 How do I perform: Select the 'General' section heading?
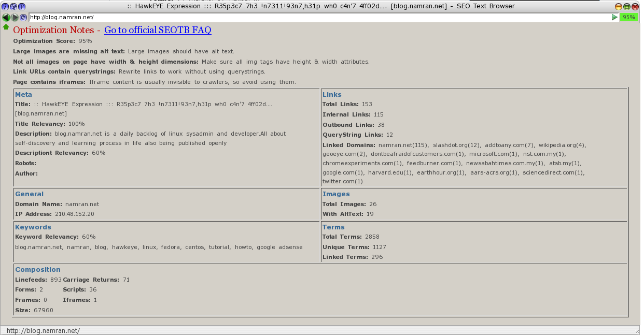[29, 194]
